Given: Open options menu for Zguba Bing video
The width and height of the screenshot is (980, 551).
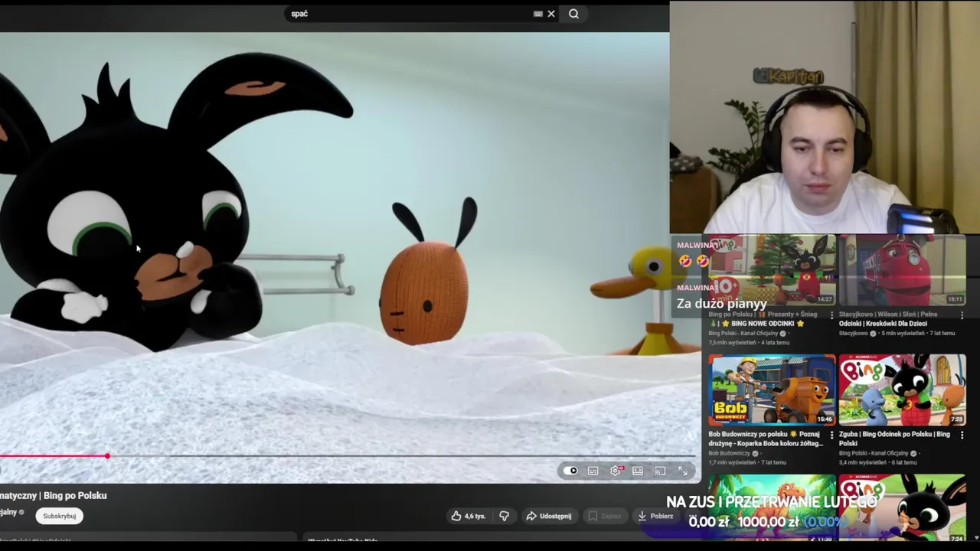Looking at the screenshot, I should point(962,435).
